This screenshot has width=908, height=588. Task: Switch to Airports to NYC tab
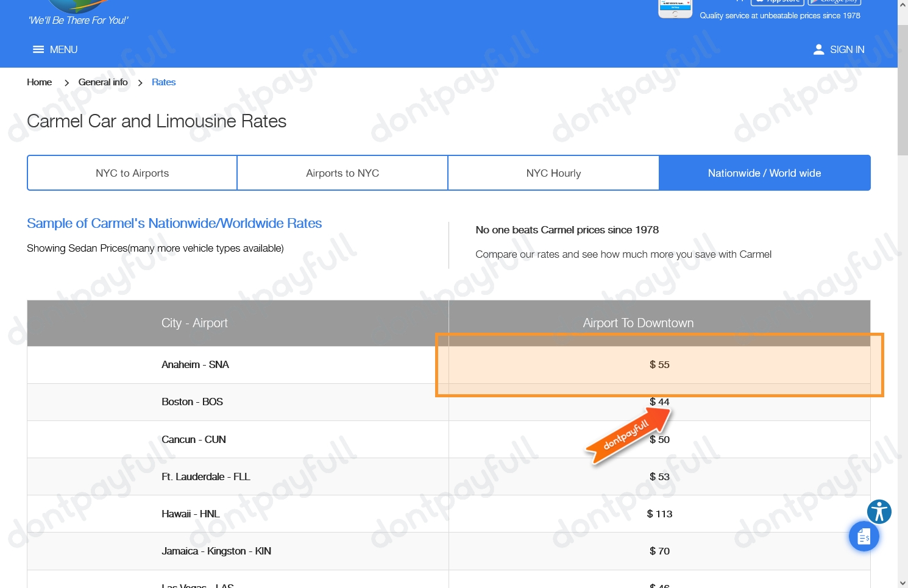(342, 173)
